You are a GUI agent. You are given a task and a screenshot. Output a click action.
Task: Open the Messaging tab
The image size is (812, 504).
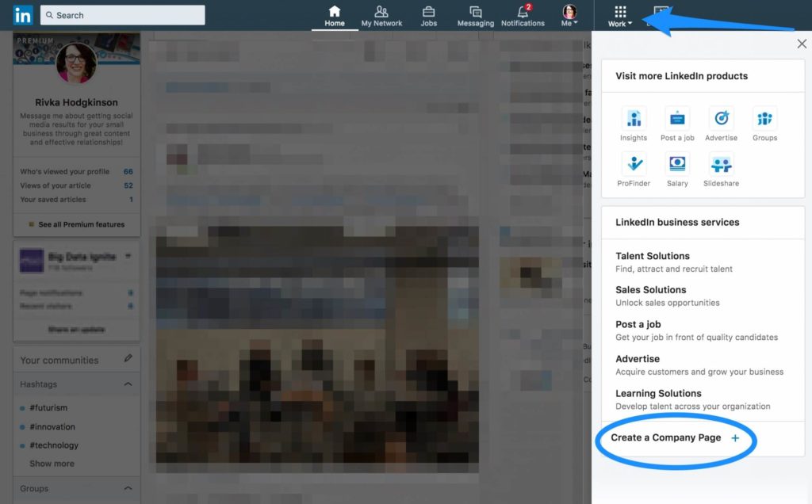point(476,16)
